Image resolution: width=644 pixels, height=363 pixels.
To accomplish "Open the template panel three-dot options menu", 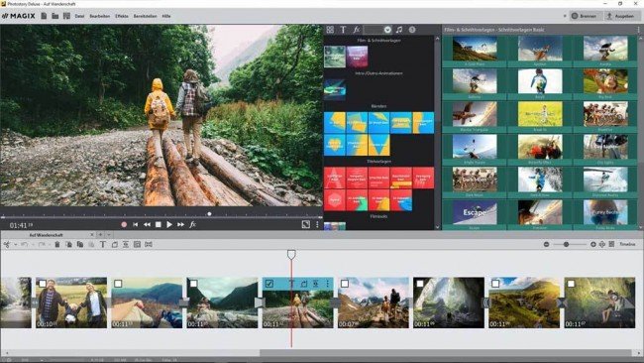I will pos(638,30).
